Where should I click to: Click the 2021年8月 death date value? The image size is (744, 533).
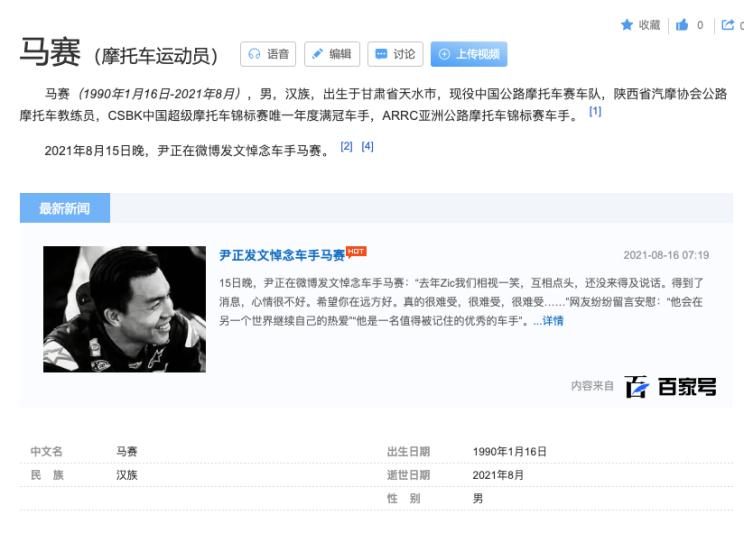click(x=498, y=475)
